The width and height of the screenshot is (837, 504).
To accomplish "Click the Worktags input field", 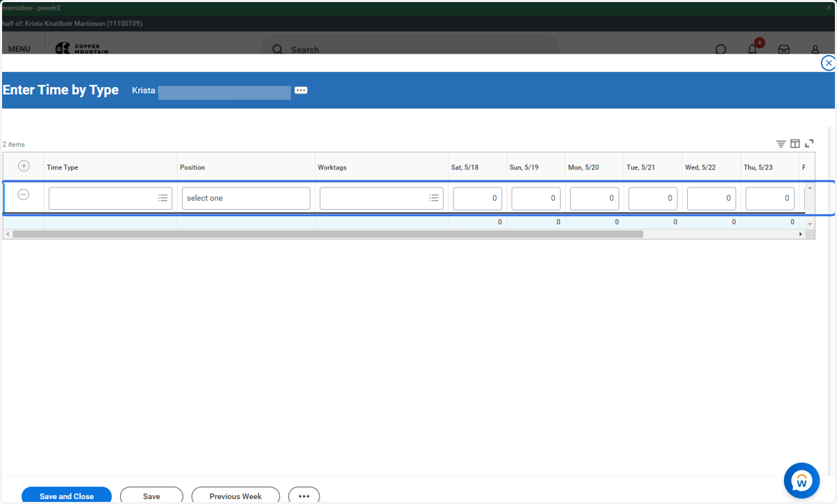I will click(382, 198).
